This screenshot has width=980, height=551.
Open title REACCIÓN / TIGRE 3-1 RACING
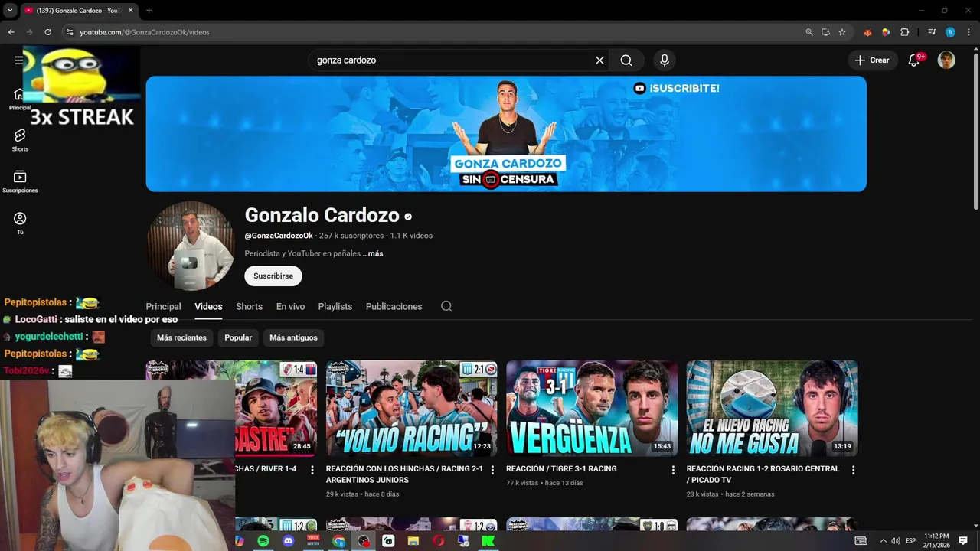561,468
